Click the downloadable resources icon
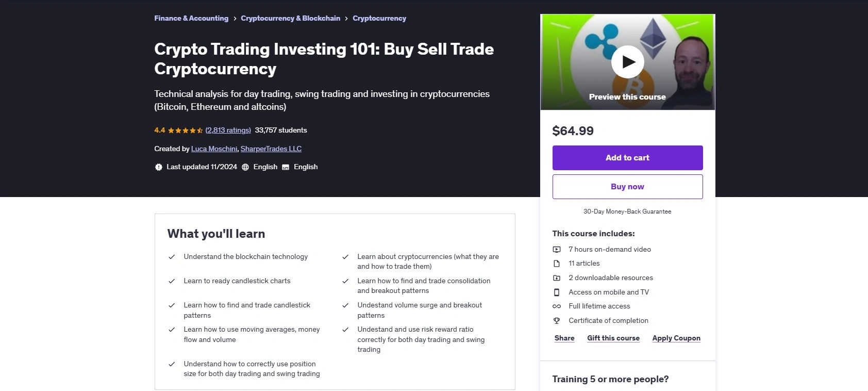The height and width of the screenshot is (391, 868). (557, 278)
